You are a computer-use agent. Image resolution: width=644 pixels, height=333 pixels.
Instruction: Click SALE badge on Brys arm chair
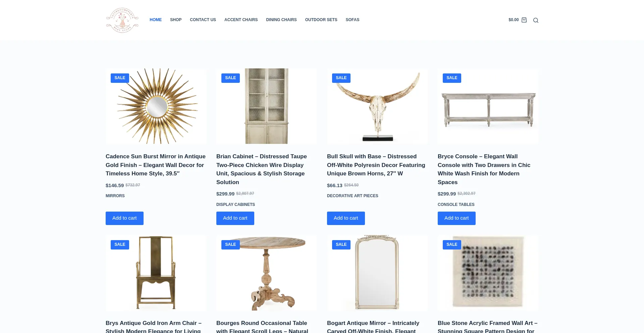coord(120,244)
